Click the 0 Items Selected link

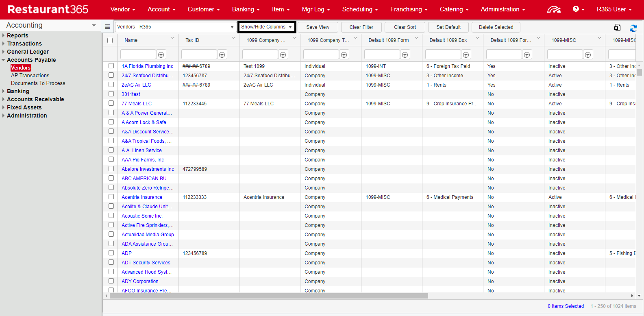coord(566,306)
